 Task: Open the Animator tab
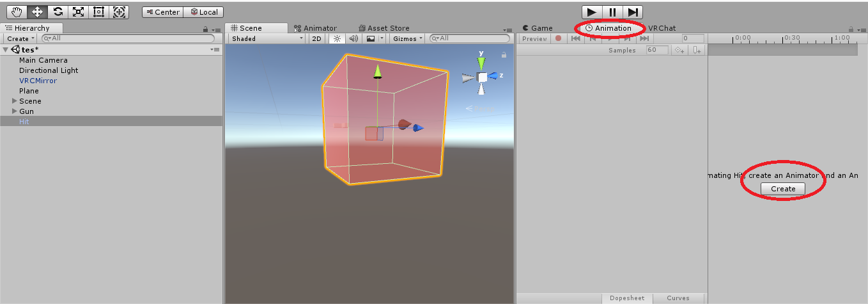point(316,28)
